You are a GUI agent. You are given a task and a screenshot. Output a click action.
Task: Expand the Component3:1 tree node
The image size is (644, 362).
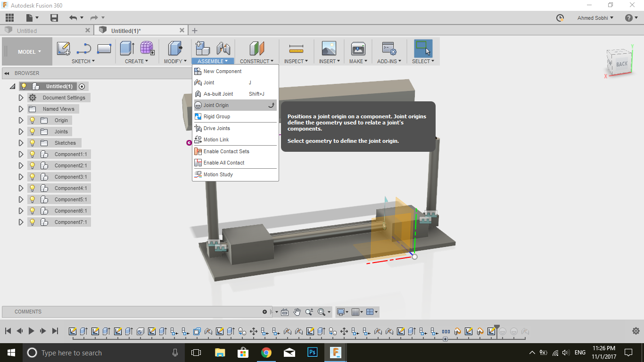[21, 177]
